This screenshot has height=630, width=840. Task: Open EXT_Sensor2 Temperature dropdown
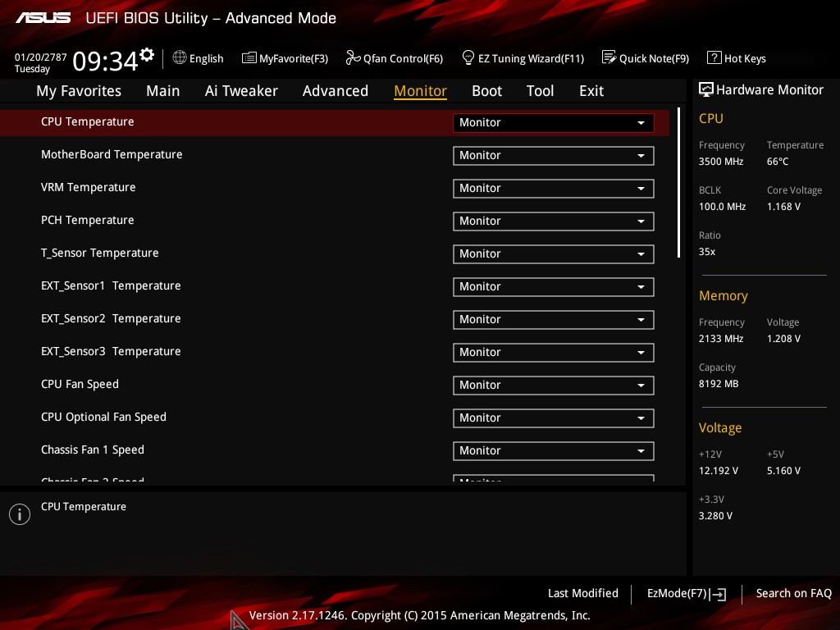pos(554,319)
